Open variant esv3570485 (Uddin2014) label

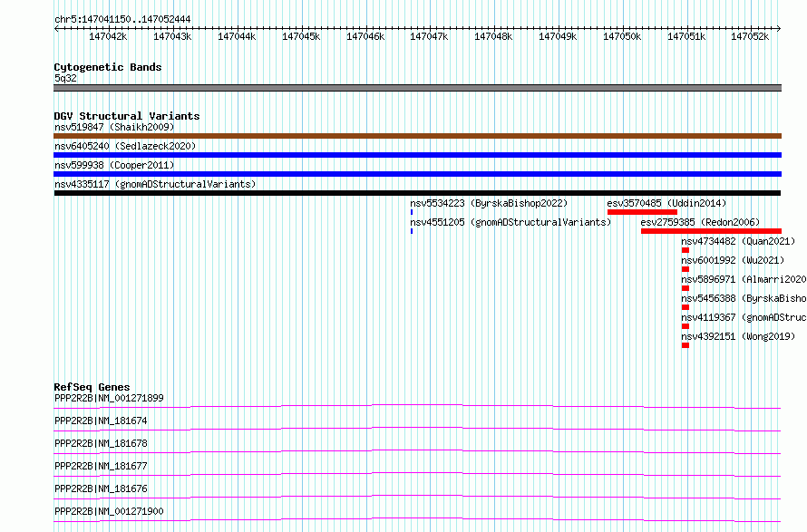pos(666,203)
